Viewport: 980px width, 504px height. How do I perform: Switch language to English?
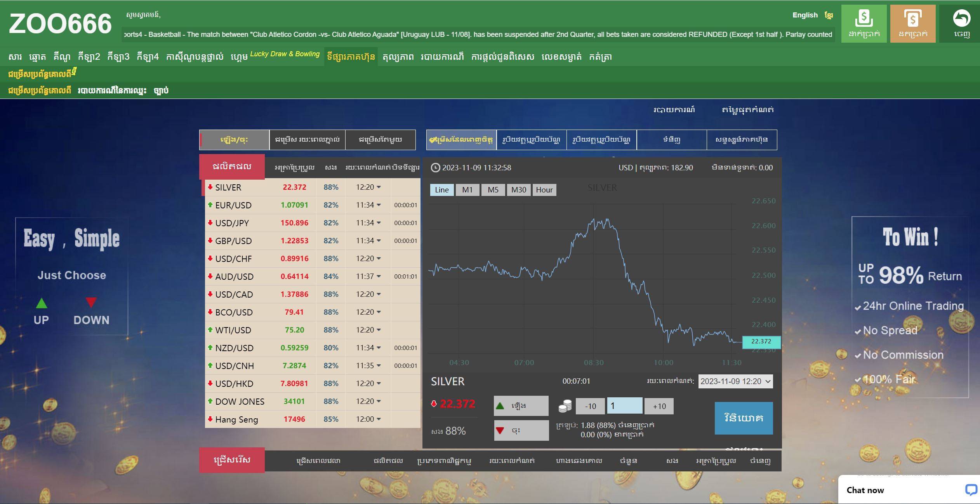point(805,15)
